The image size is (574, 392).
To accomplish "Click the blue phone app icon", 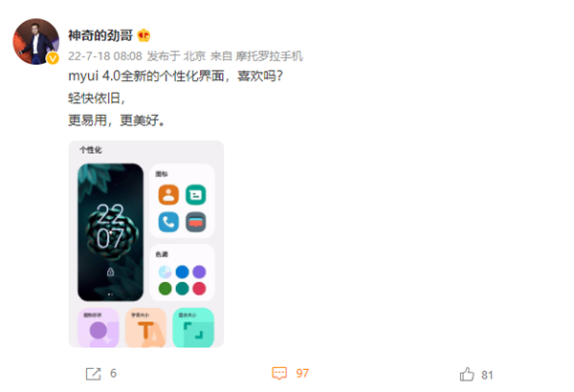I will click(168, 222).
